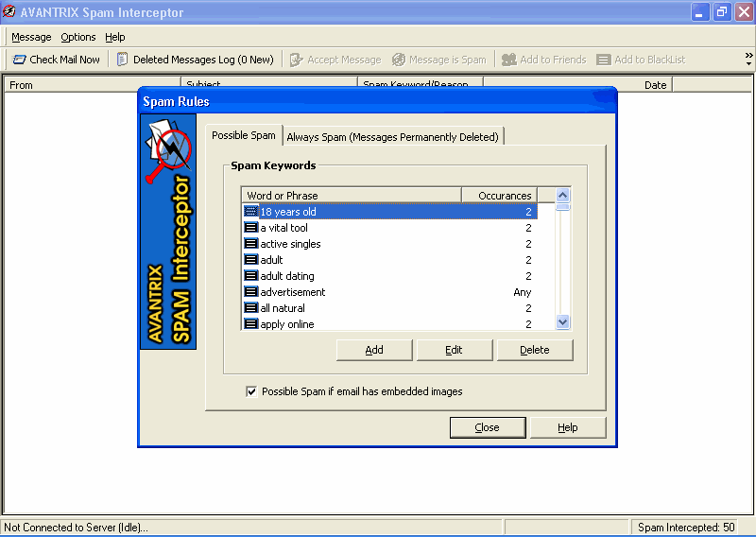Click 'Not Connected to Server (Idle)' status text
756x537 pixels.
point(77,528)
